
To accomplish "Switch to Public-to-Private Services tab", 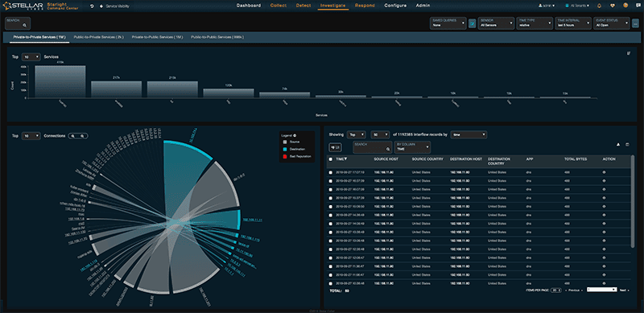I will coord(99,37).
